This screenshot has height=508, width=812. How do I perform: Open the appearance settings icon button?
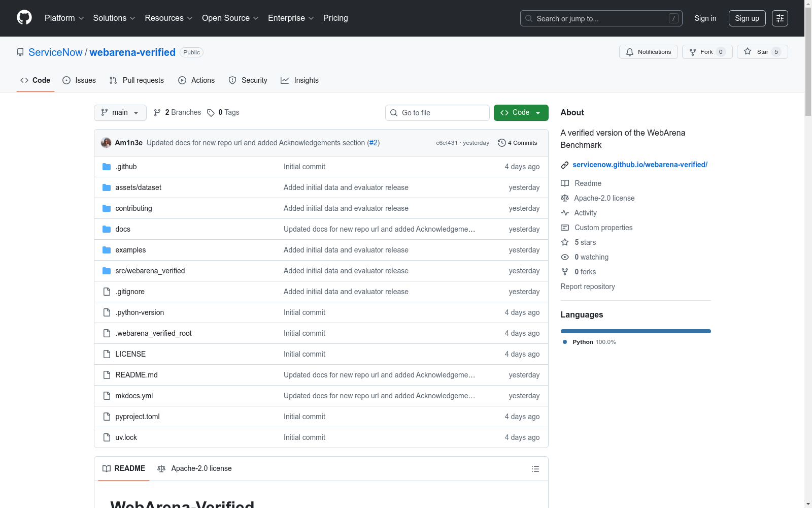coord(780,18)
